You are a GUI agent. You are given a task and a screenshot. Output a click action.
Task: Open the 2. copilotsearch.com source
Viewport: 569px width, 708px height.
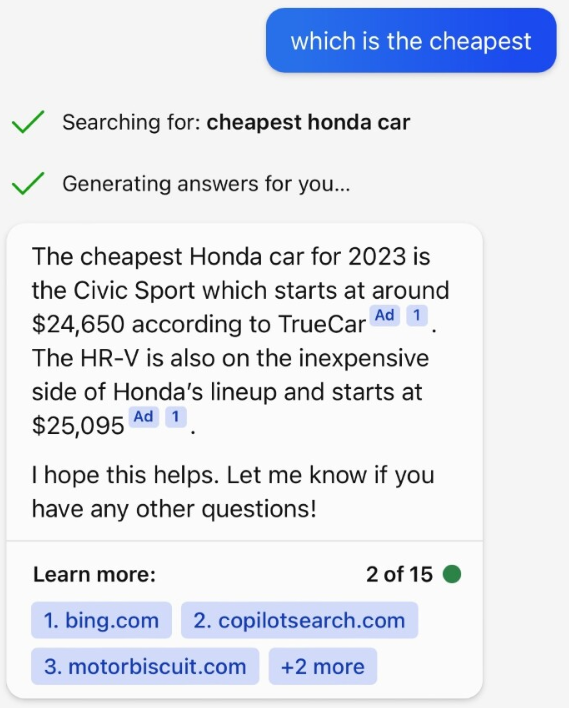tap(299, 620)
